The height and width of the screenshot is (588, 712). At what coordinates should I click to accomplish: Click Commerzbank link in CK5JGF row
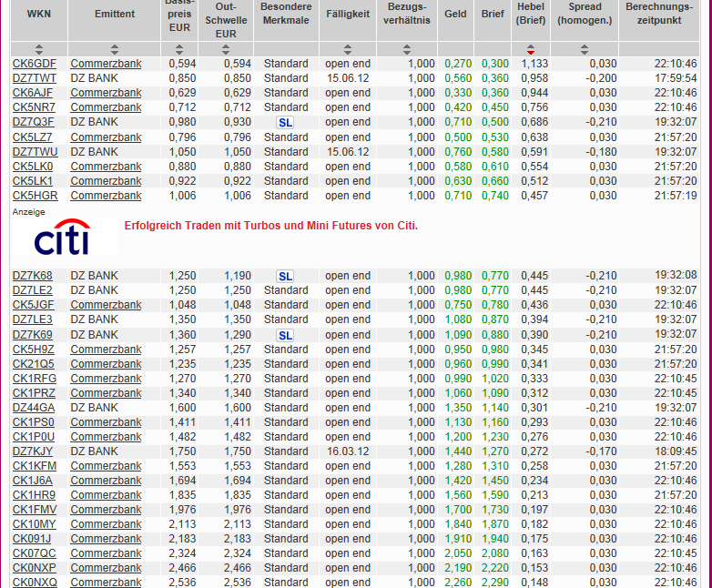[x=106, y=305]
